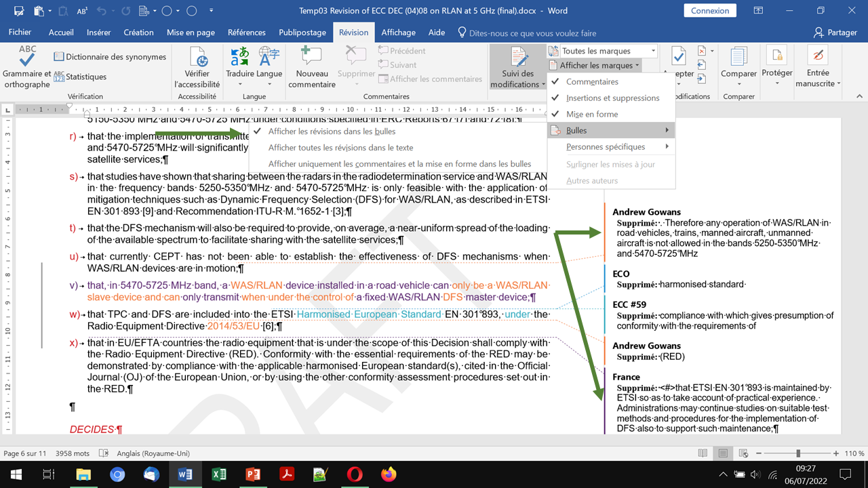This screenshot has height=488, width=868.
Task: Run Vérifier l'accessibilité
Action: [197, 68]
